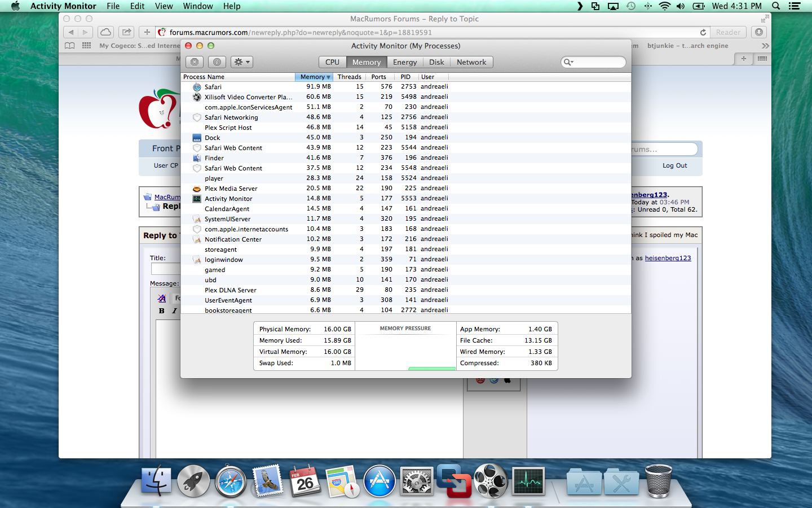Open Finder from the Dock

pyautogui.click(x=156, y=482)
